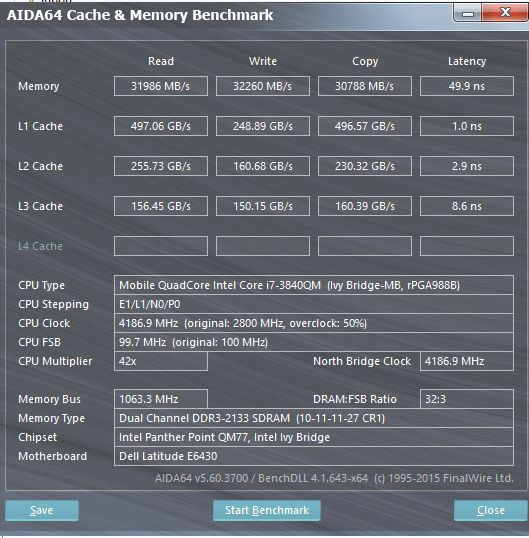Click the L3 Cache Latency 8.6 ns box

(x=467, y=206)
